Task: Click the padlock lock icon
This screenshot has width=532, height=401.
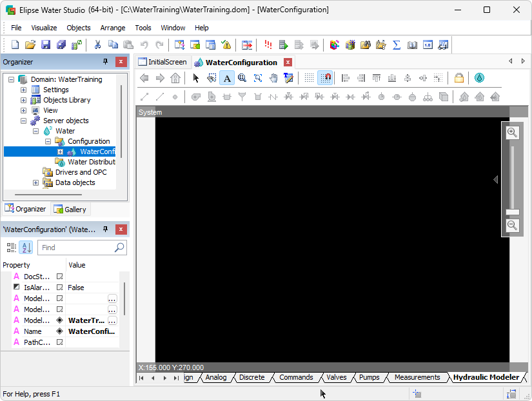Action: [x=458, y=78]
